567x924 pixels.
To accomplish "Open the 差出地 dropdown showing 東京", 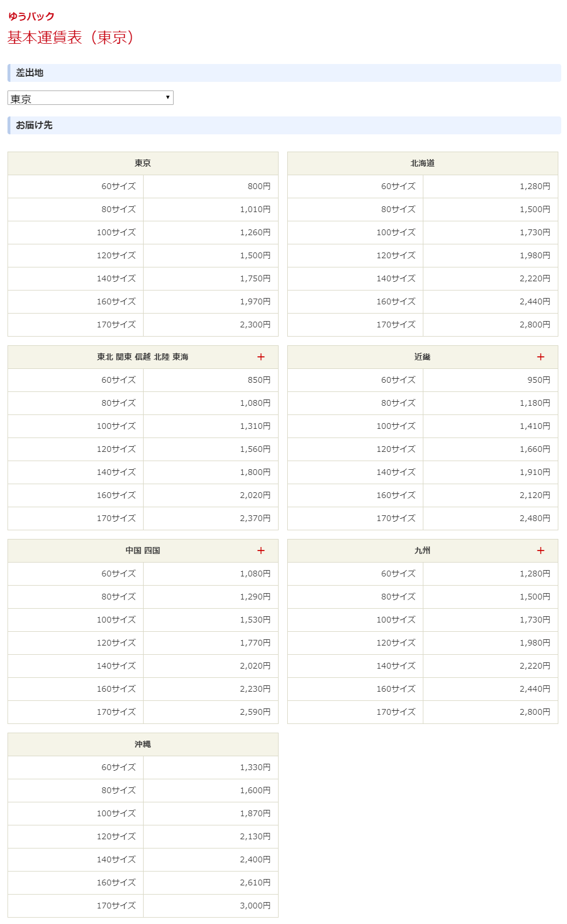I will [x=91, y=98].
